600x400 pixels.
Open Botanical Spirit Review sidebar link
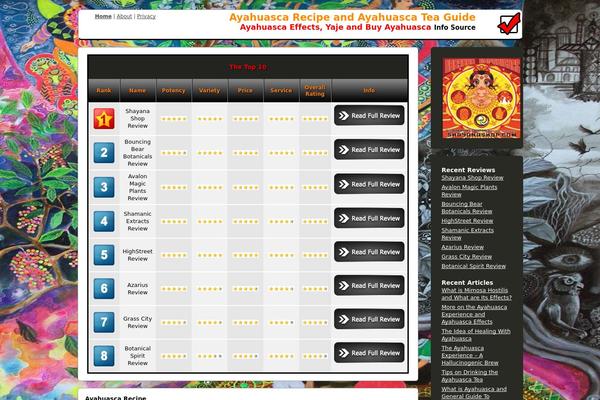473,266
